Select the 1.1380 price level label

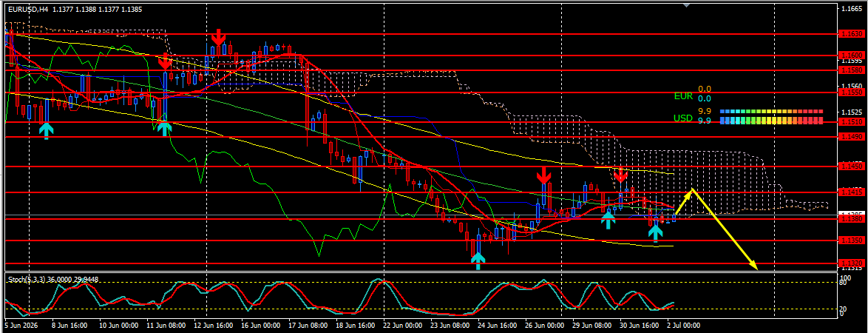tap(852, 219)
